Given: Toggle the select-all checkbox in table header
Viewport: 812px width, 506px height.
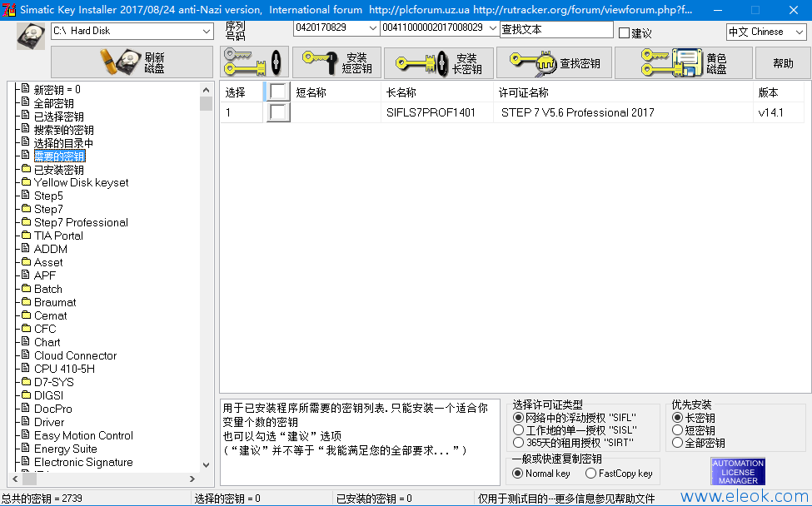Looking at the screenshot, I should point(278,92).
